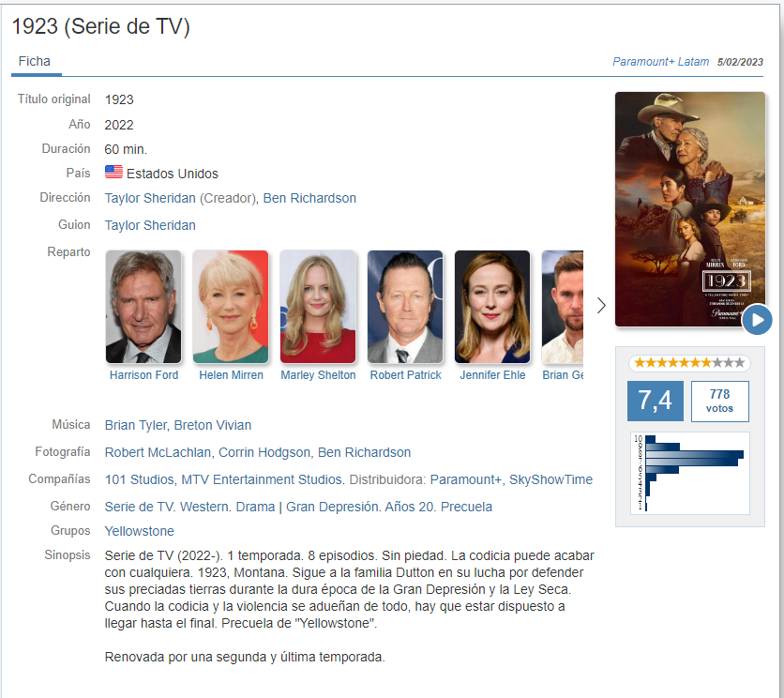
Task: Open Robert Patrick's photo thumbnail
Action: pos(405,307)
